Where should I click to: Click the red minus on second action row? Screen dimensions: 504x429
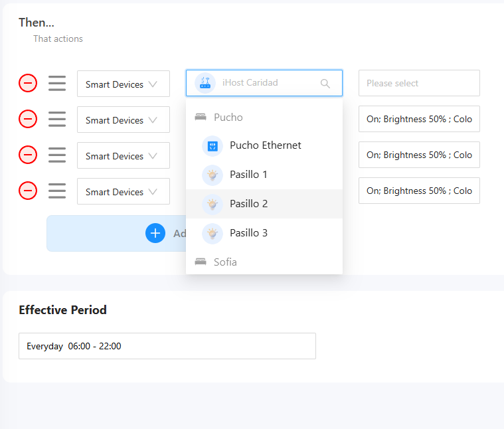click(x=28, y=119)
